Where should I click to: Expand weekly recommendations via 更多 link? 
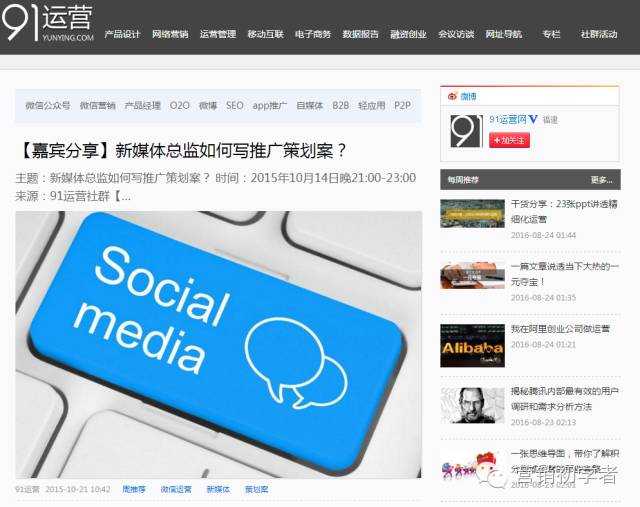[x=601, y=180]
